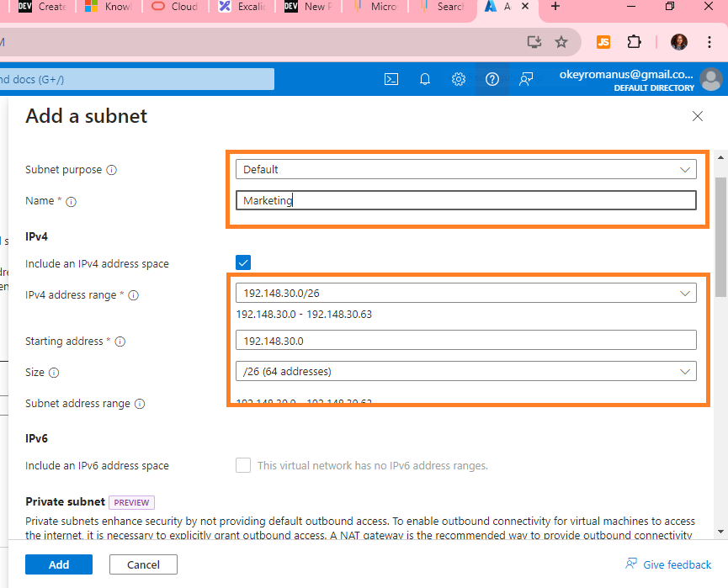Click the install app icon in address bar
Screen dimensions: 728x588
(534, 42)
